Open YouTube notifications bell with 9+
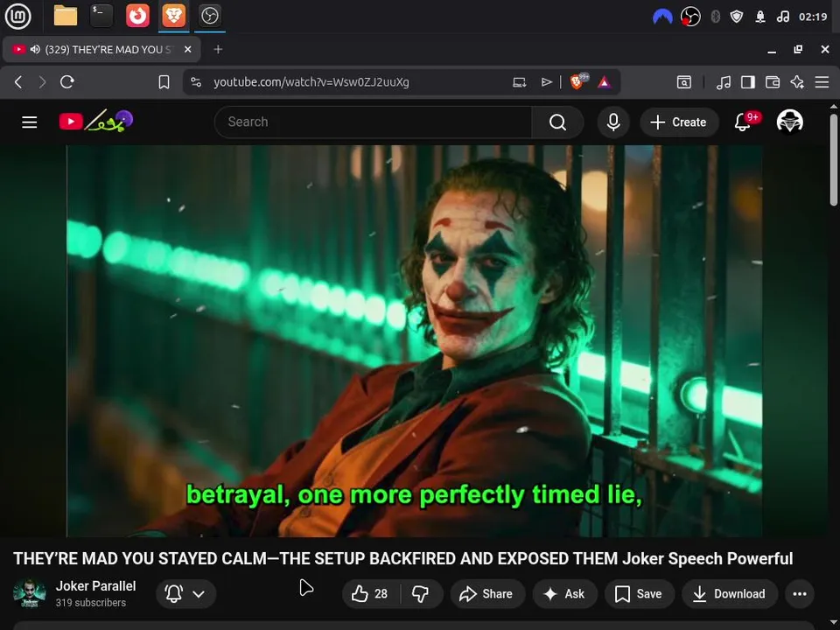This screenshot has width=840, height=630. tap(743, 122)
